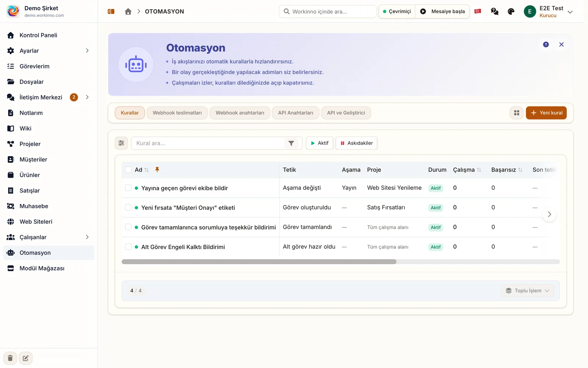Viewport: 588px width, 368px height.
Task: Open rule 'Yeni fırsata Müşteri Onayı etiketi'
Action: point(188,208)
